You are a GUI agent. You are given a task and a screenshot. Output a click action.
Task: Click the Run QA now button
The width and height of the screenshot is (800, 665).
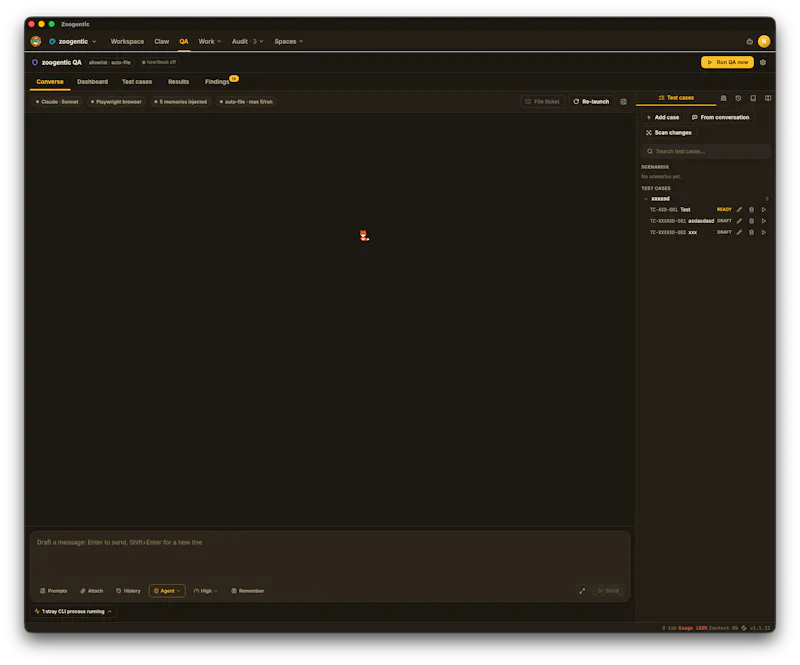click(727, 62)
